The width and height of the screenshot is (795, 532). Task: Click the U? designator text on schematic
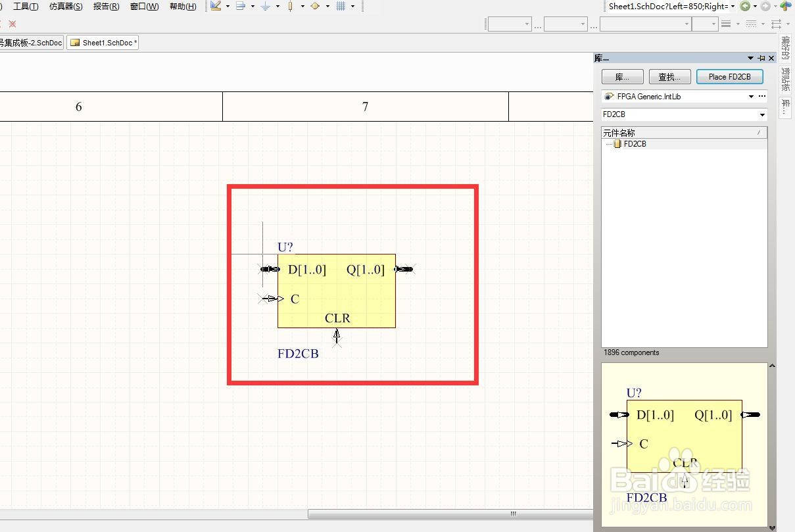285,247
